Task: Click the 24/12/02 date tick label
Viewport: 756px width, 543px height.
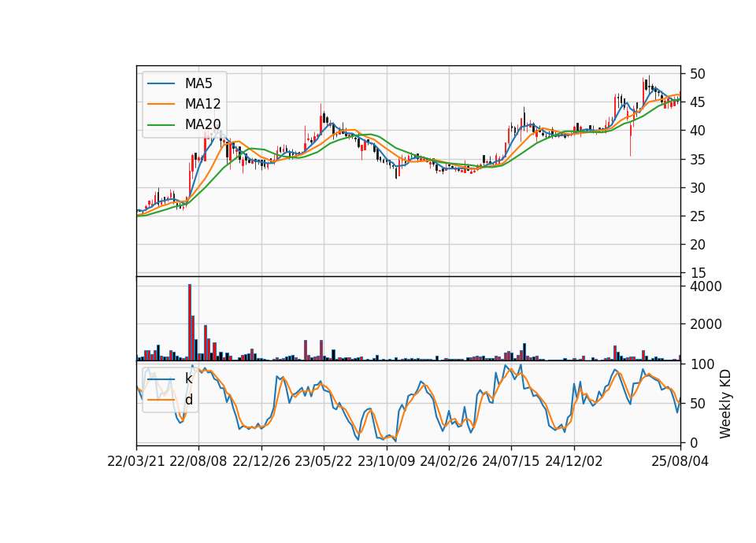Action: click(x=574, y=461)
